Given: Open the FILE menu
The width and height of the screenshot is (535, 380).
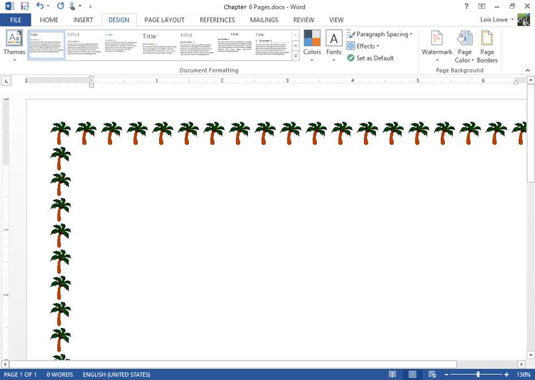Looking at the screenshot, I should click(x=15, y=20).
